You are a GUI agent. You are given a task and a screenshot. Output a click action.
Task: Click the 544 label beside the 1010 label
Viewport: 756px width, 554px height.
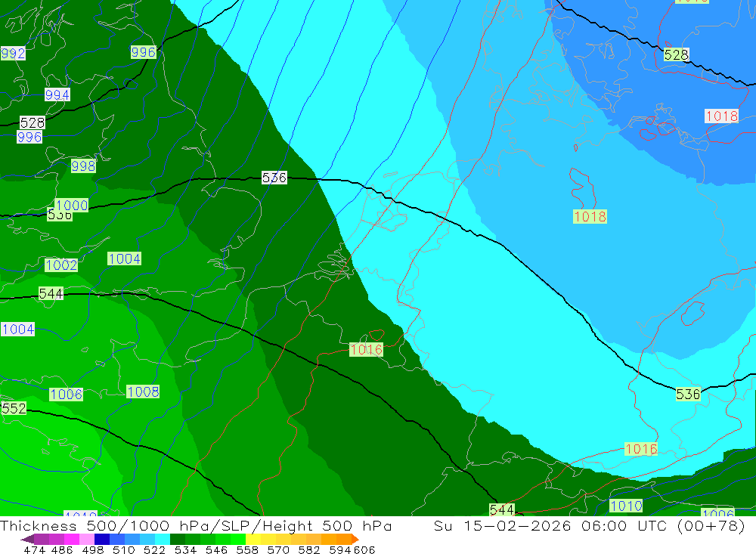[x=502, y=509]
